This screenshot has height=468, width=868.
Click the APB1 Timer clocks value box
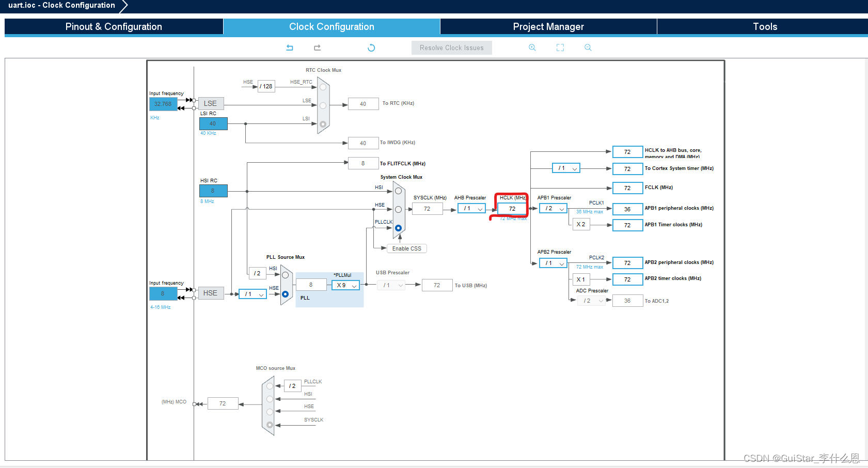(627, 225)
